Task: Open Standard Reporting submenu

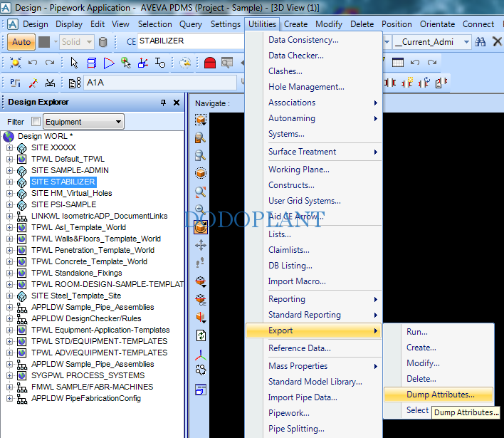Action: point(314,315)
